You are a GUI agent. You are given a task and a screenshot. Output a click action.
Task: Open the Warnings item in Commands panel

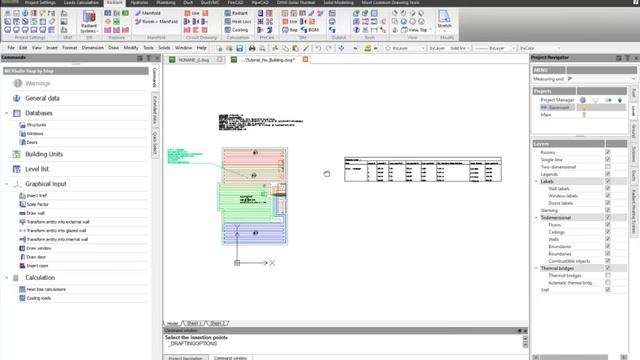38,83
